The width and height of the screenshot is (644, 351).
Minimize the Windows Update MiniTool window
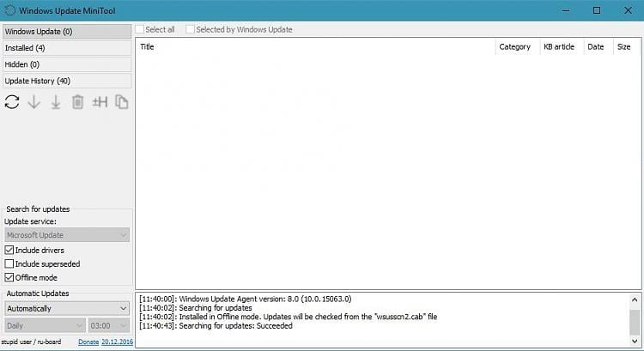[566, 10]
